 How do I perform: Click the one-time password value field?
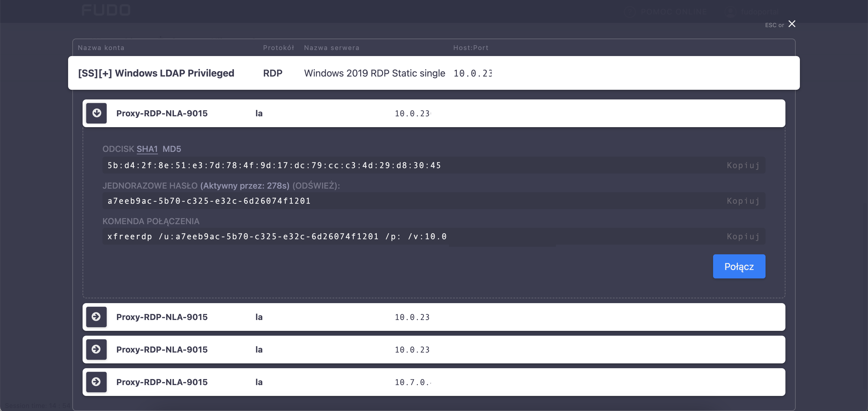tap(209, 201)
